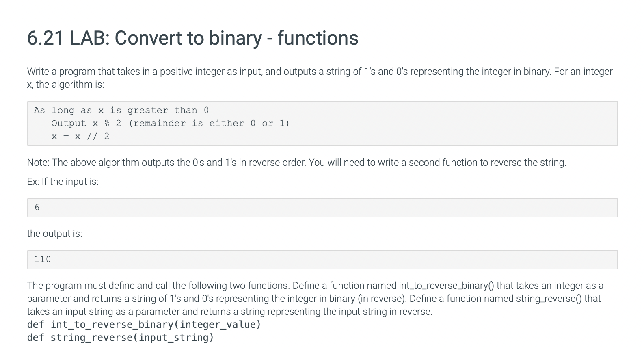Click the "As long as x" pseudocode line

[x=121, y=111]
